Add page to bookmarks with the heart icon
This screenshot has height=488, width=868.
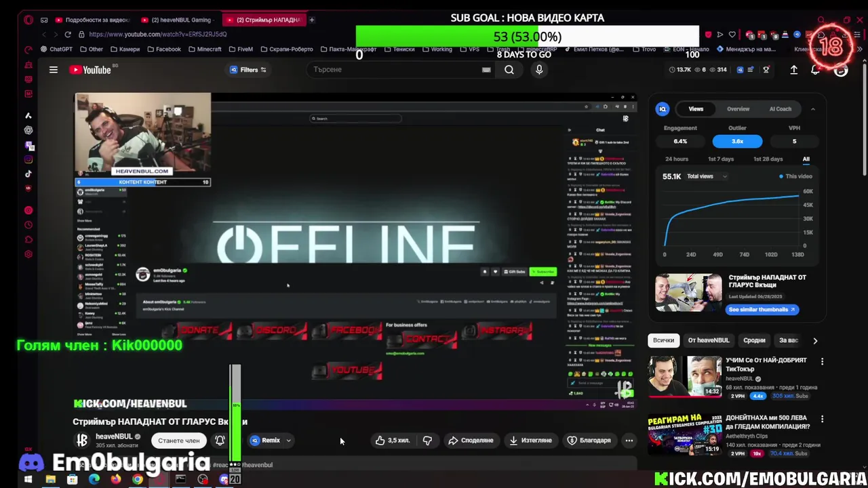[x=732, y=34]
